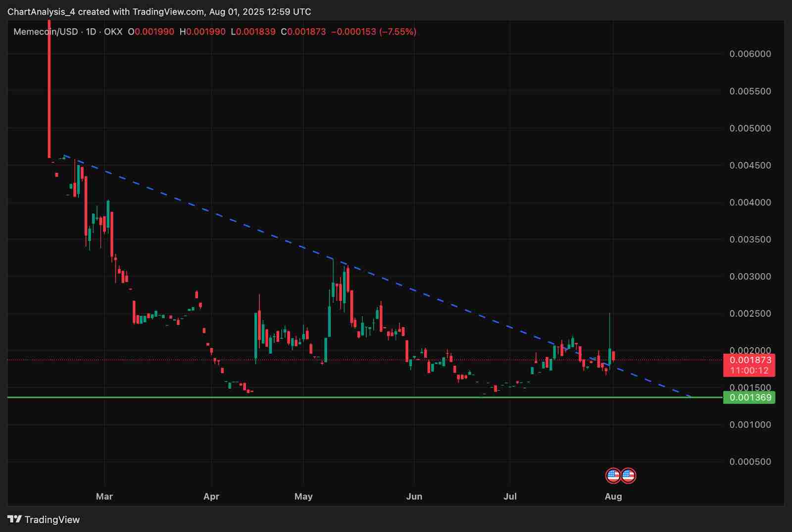792x532 pixels.
Task: Click the Aug label on time axis
Action: (613, 496)
